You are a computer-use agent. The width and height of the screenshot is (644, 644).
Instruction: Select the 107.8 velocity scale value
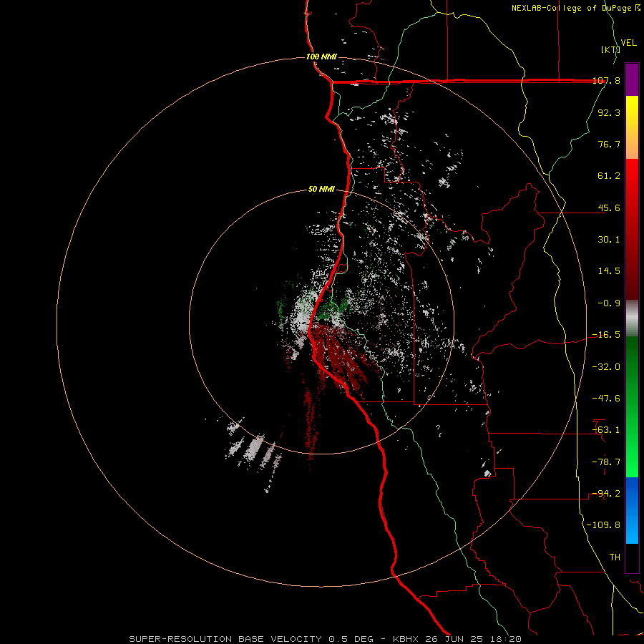click(x=607, y=80)
